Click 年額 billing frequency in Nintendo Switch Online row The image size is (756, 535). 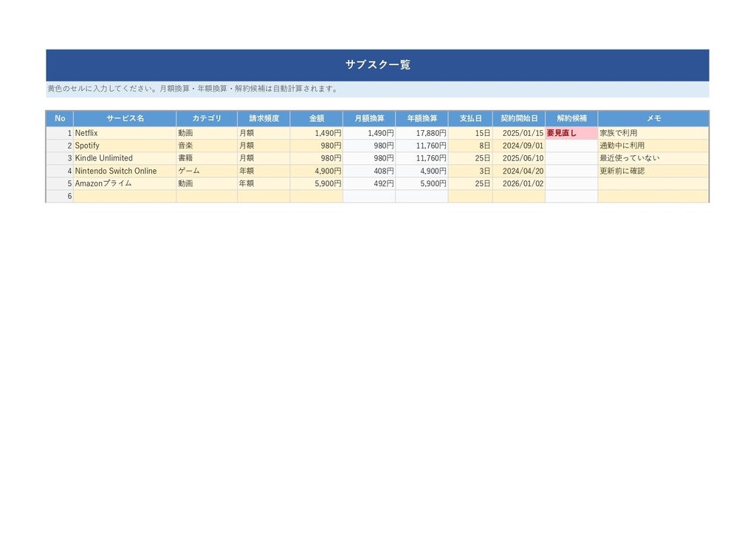coord(264,171)
